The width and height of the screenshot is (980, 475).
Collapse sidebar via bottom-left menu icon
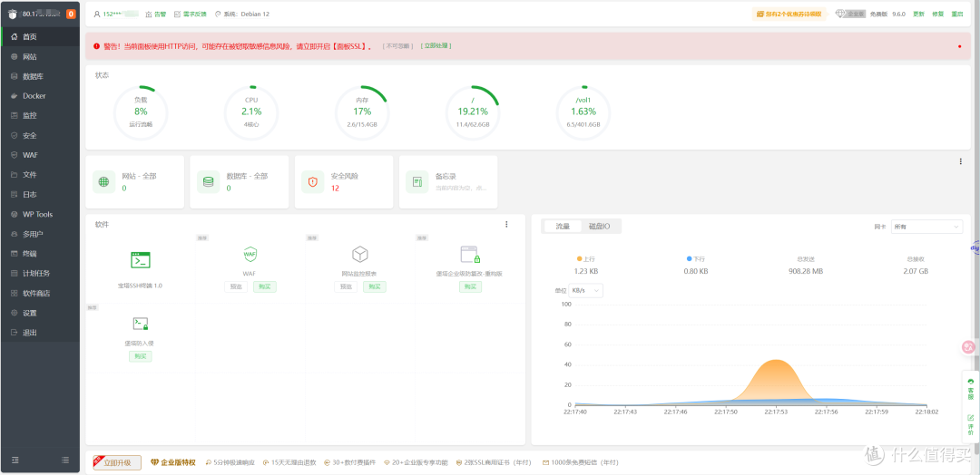coord(15,460)
